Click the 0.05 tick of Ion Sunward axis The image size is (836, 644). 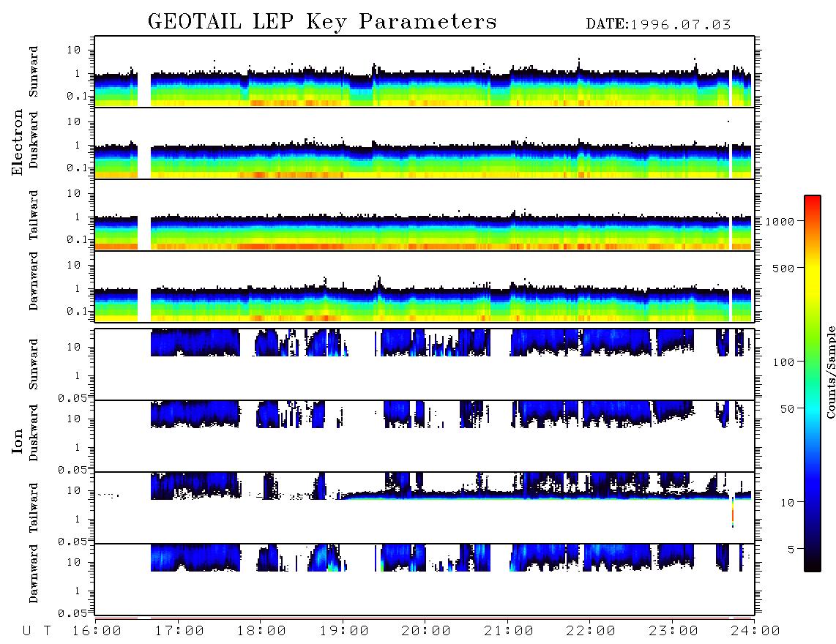[72, 397]
